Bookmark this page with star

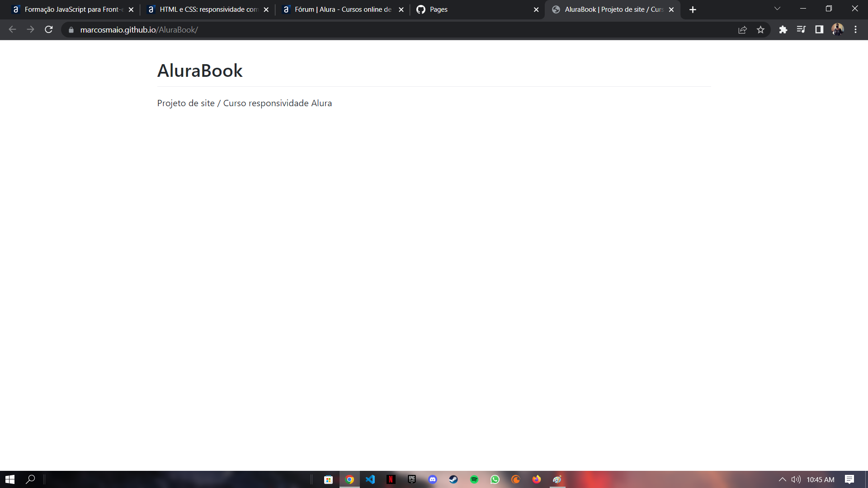click(x=760, y=30)
